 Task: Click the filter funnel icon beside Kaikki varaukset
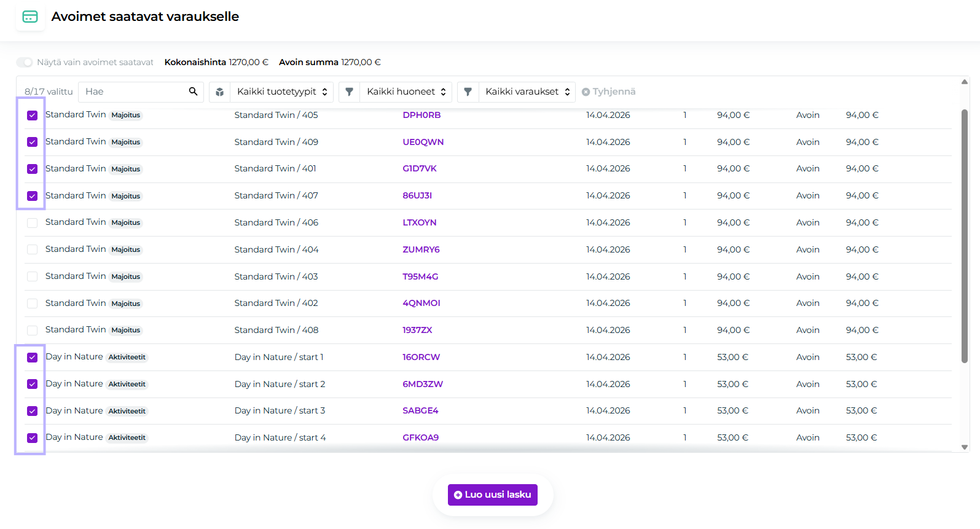click(x=468, y=92)
